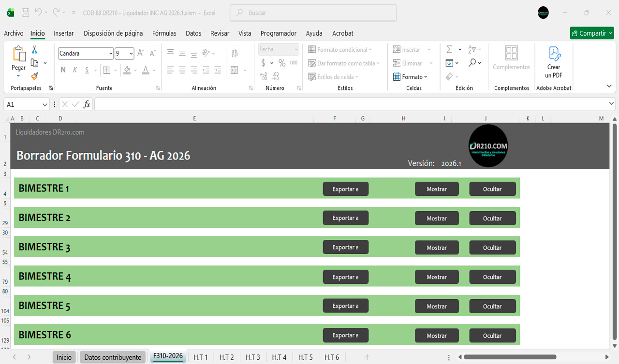Click Crear un PDF icon
The height and width of the screenshot is (364, 619).
coord(554,62)
